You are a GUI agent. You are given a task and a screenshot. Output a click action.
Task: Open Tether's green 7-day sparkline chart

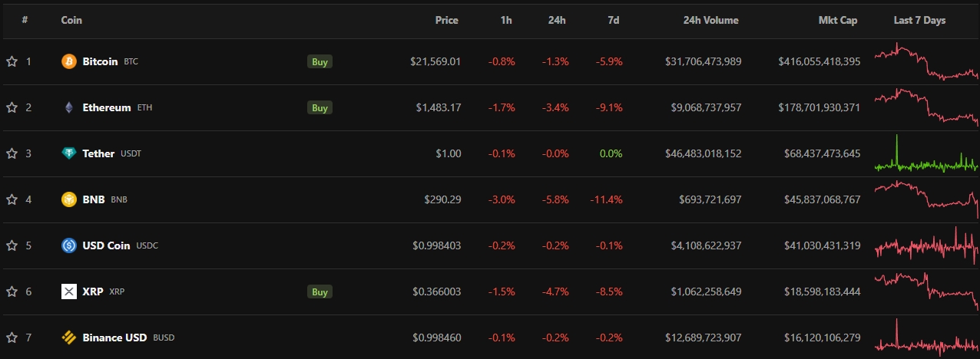pos(925,154)
